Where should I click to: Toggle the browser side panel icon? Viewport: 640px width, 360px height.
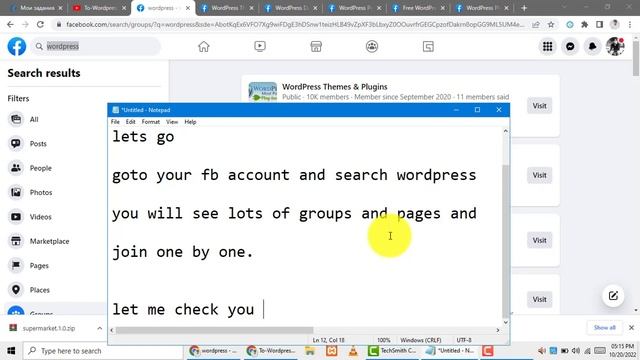[x=599, y=24]
